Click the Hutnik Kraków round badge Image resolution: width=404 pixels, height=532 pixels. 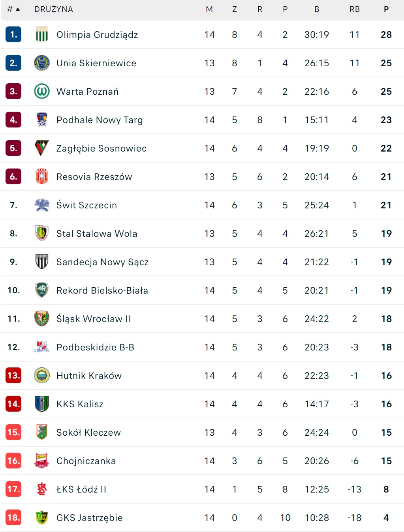point(41,376)
